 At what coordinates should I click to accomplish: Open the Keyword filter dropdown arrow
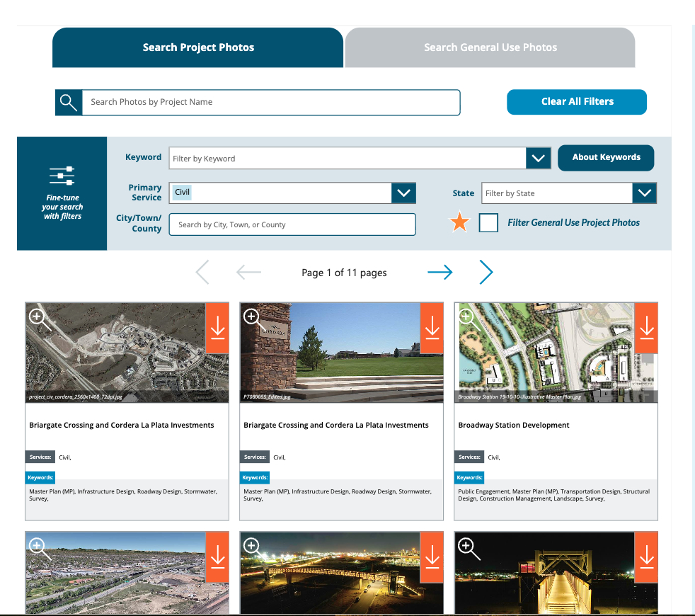tap(538, 159)
